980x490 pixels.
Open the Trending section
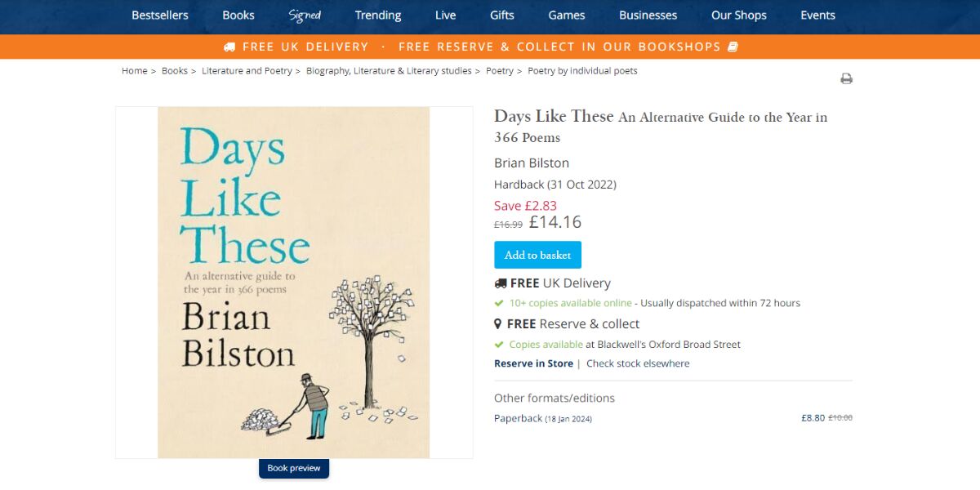coord(377,16)
